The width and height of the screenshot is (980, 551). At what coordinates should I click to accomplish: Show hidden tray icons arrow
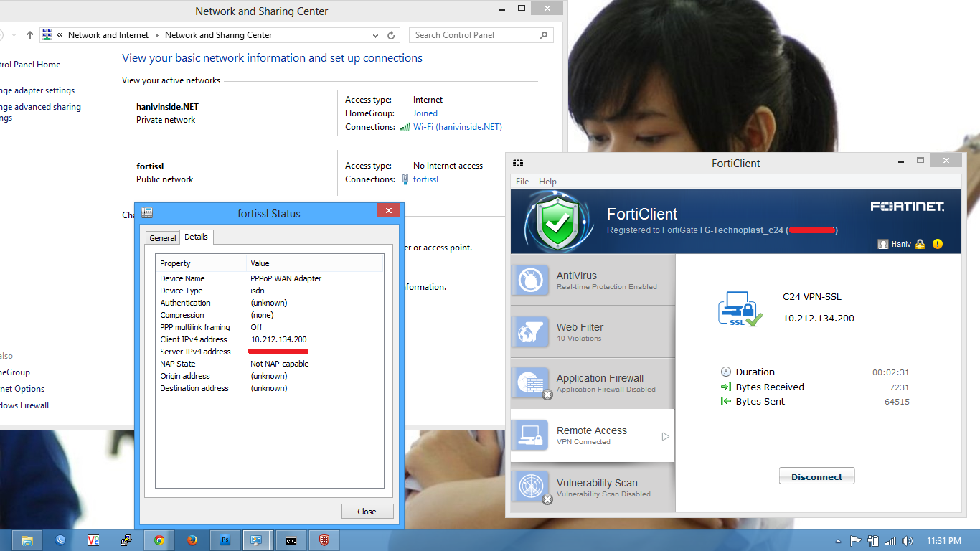pyautogui.click(x=838, y=541)
